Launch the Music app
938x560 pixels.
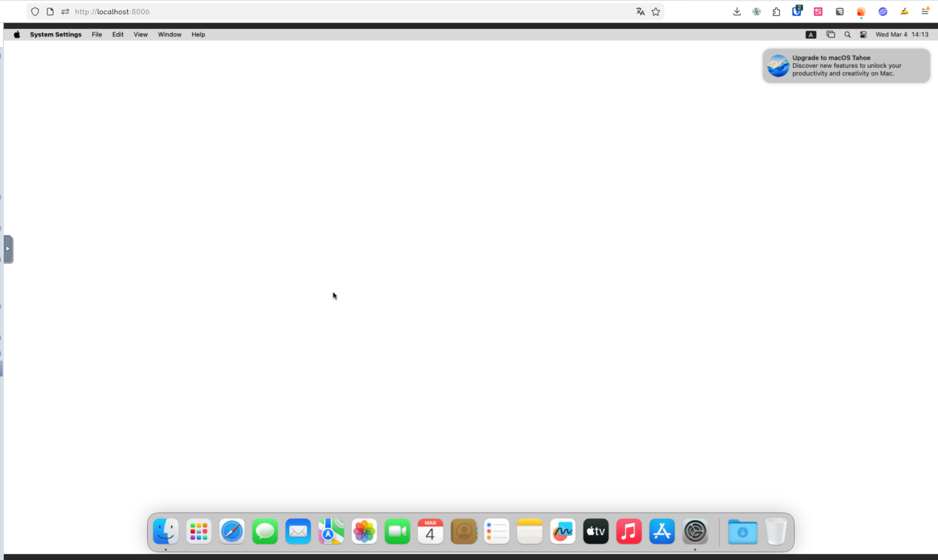point(628,531)
